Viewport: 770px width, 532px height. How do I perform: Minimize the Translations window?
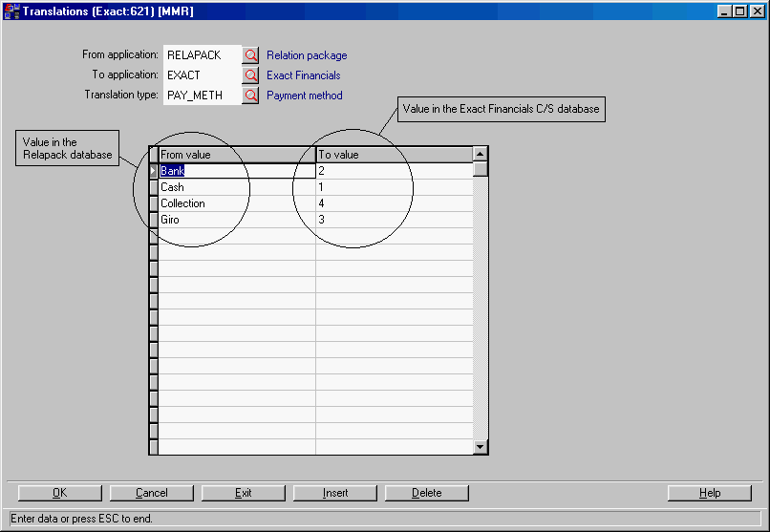click(724, 11)
